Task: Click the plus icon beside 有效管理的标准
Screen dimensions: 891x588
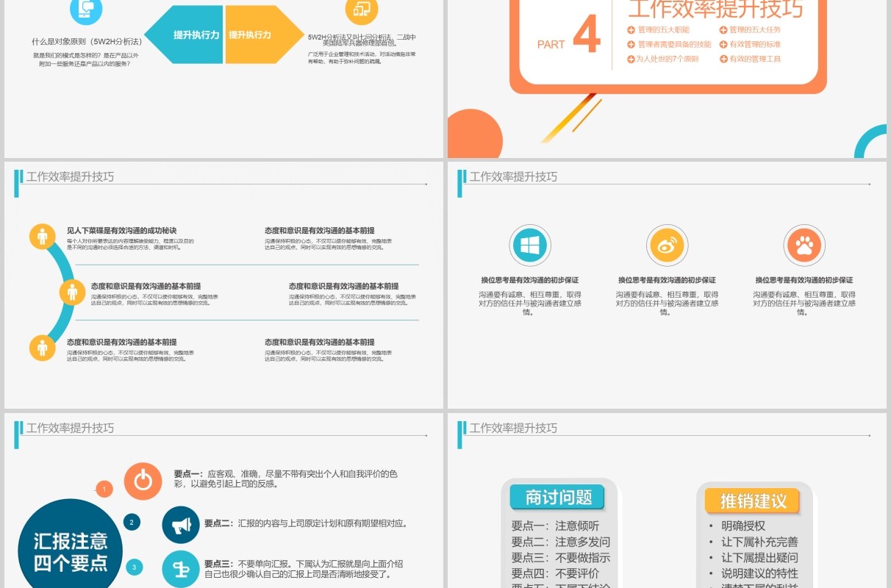Action: [x=723, y=45]
